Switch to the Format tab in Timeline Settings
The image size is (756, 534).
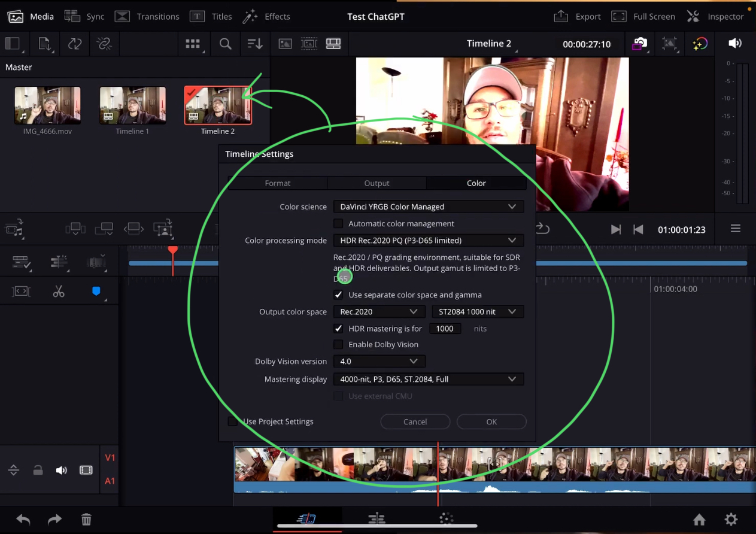(x=277, y=183)
